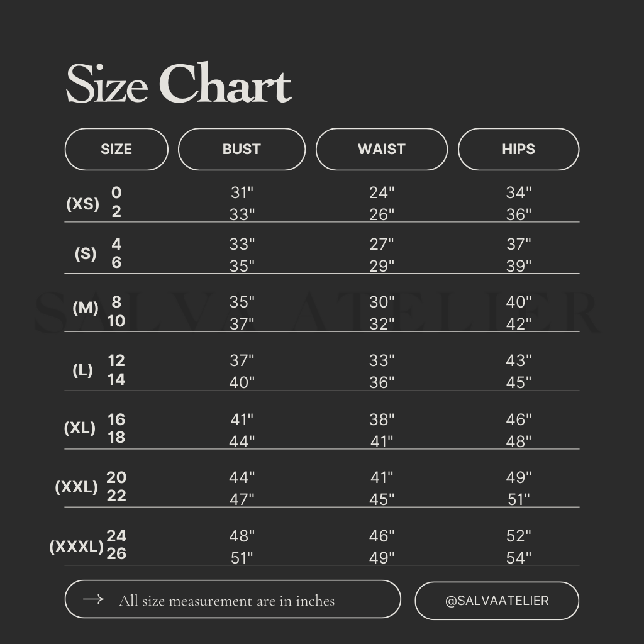Select the (L) size label
This screenshot has width=644, height=644.
click(82, 370)
